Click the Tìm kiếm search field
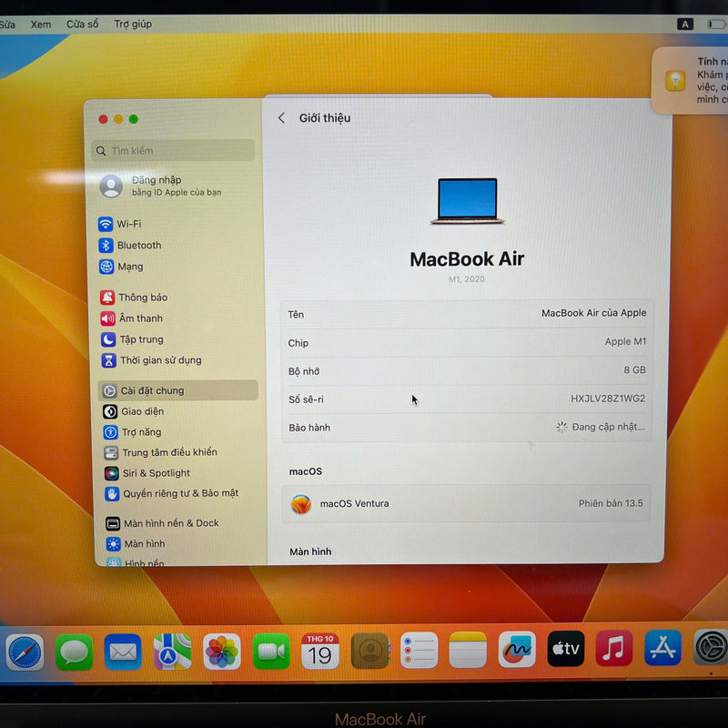This screenshot has width=728, height=728. point(175,151)
